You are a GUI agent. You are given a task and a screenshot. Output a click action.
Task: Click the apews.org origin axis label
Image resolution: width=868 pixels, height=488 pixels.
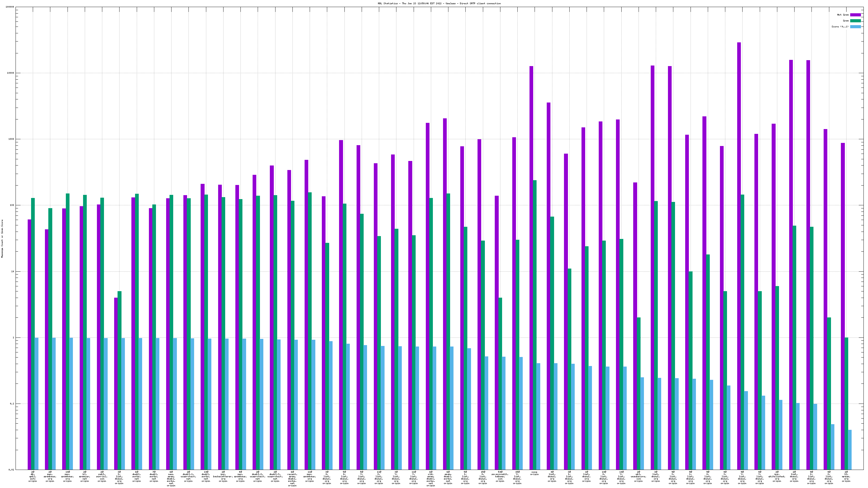tap(846, 476)
